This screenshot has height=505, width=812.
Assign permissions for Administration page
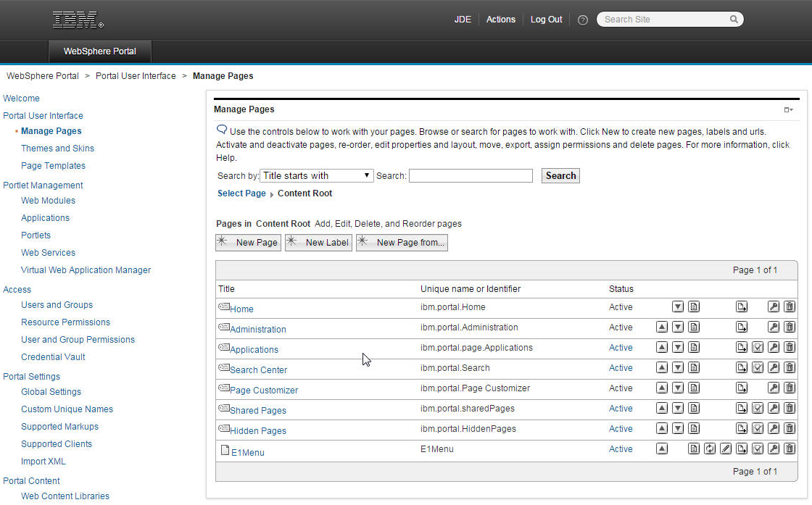click(773, 327)
